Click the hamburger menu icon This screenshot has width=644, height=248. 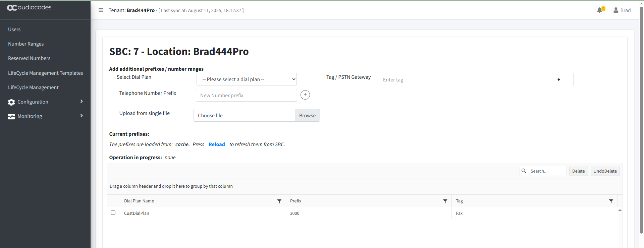(x=101, y=10)
